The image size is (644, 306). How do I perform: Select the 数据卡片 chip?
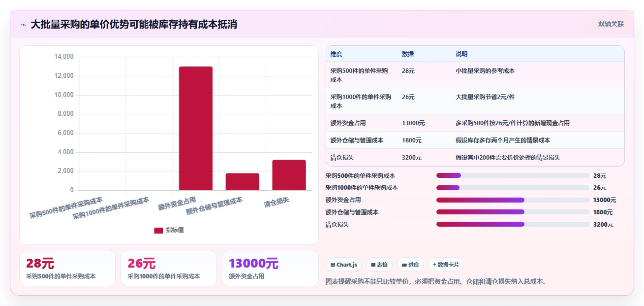coord(446,265)
